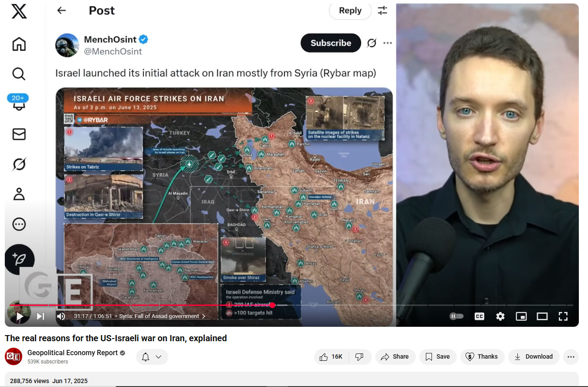The image size is (588, 387).
Task: Share this video
Action: (x=394, y=356)
